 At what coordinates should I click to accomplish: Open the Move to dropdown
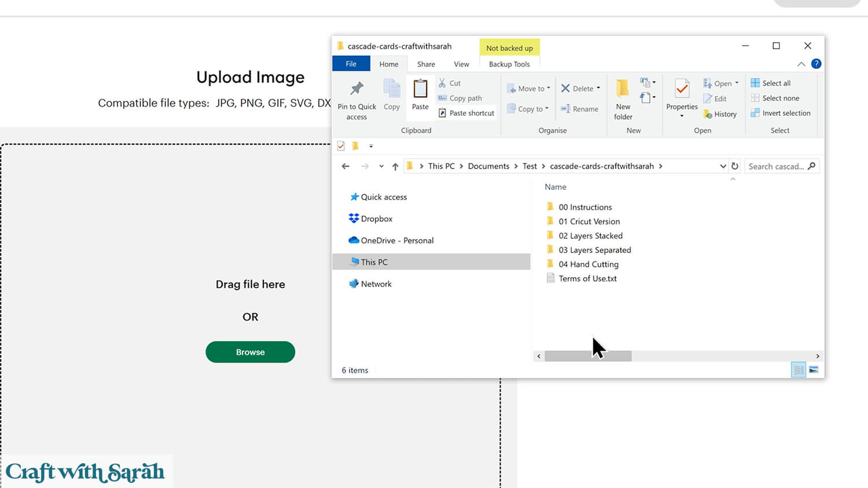pos(533,89)
